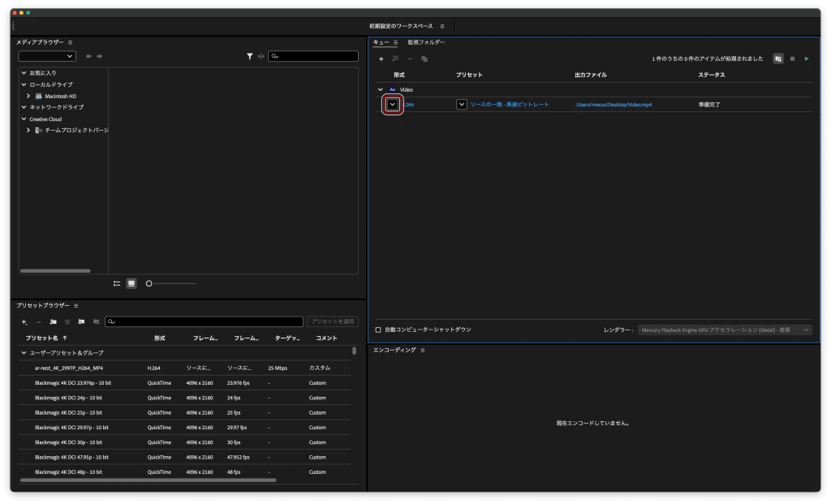
Task: Add a source with the queue plus icon
Action: 381,58
